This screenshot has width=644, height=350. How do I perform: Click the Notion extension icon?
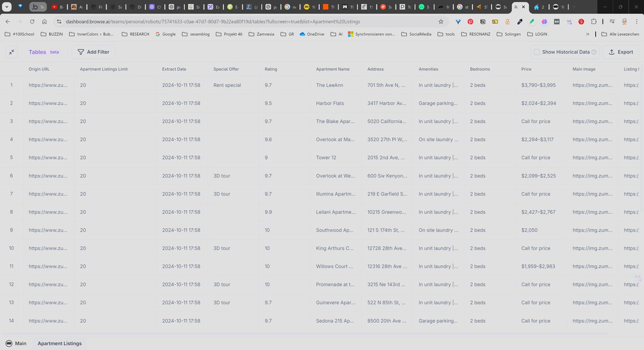[482, 21]
